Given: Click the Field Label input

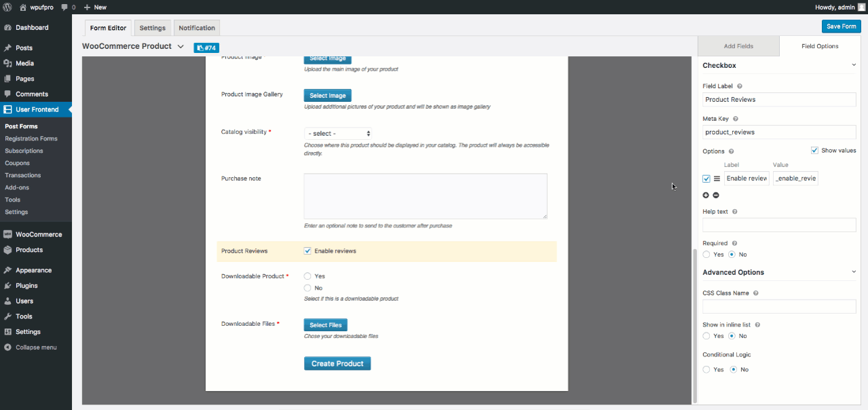Looking at the screenshot, I should point(779,100).
